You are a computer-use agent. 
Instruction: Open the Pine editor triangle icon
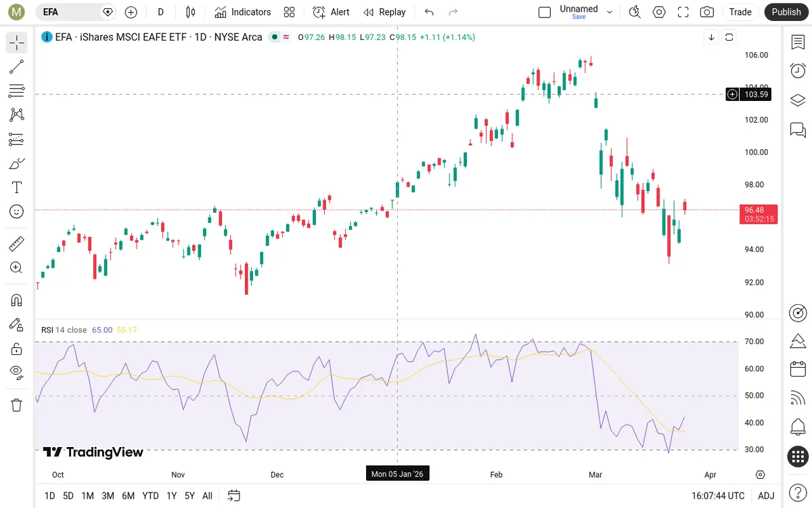pos(798,340)
